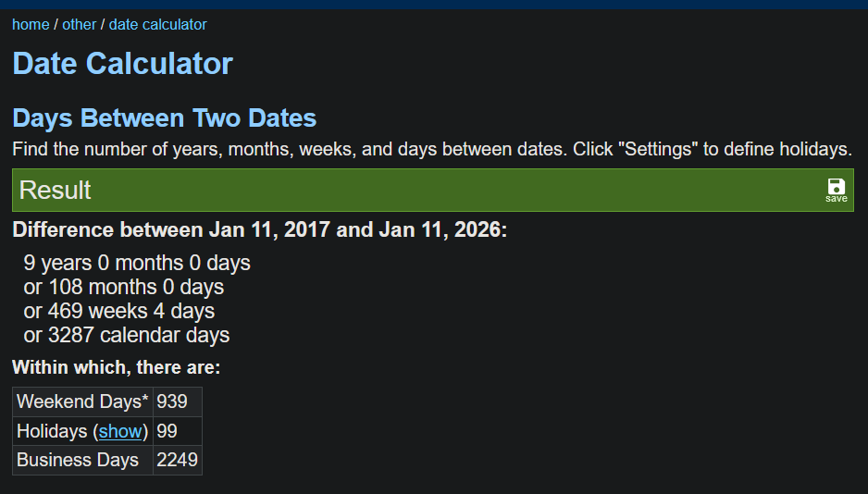The height and width of the screenshot is (494, 868).
Task: Click the 'or 3287 calendar days' line
Action: [127, 335]
